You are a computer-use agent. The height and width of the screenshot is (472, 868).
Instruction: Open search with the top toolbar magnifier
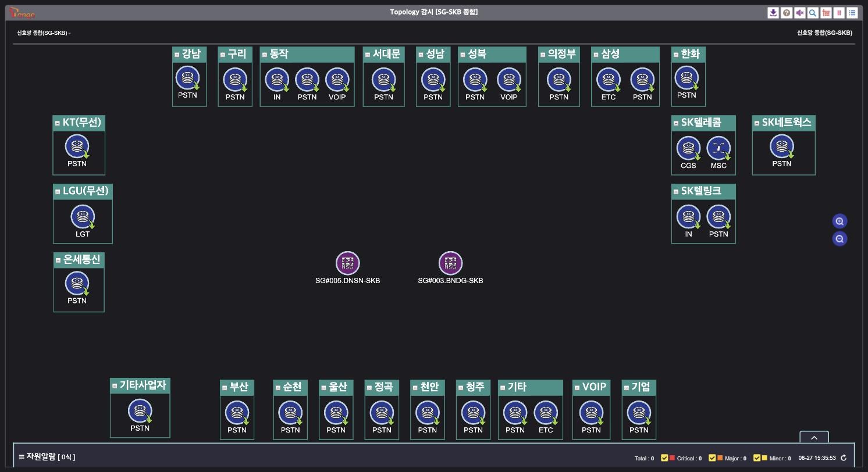click(x=813, y=13)
